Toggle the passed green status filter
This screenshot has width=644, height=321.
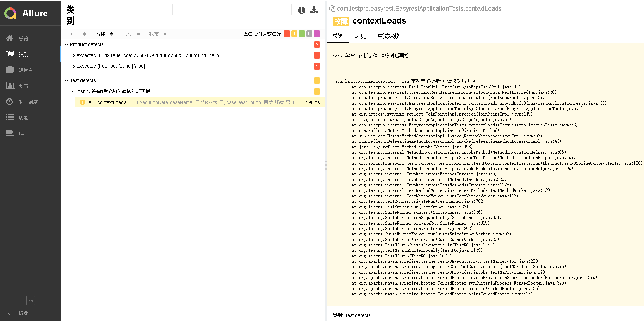(302, 34)
